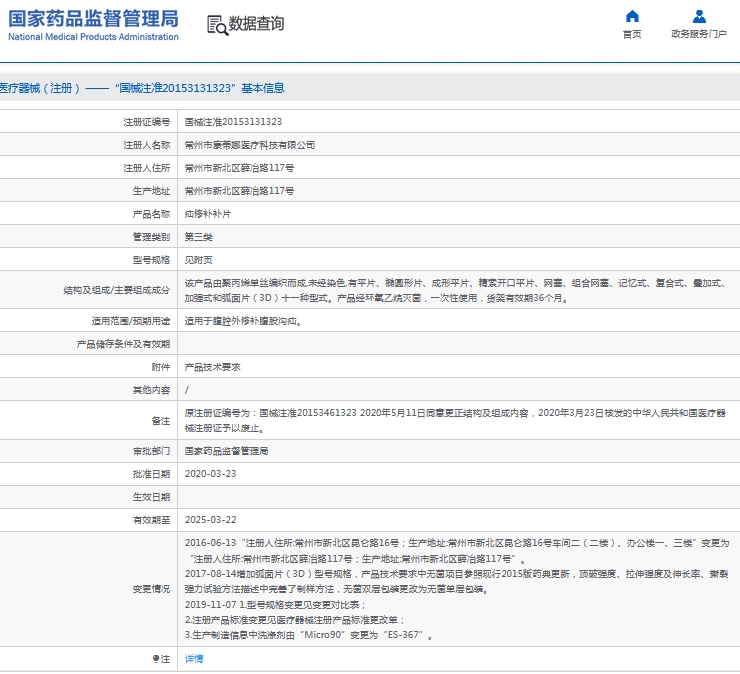The width and height of the screenshot is (740, 674).
Task: Select attachment value 产品技术要求
Action: coord(212,367)
